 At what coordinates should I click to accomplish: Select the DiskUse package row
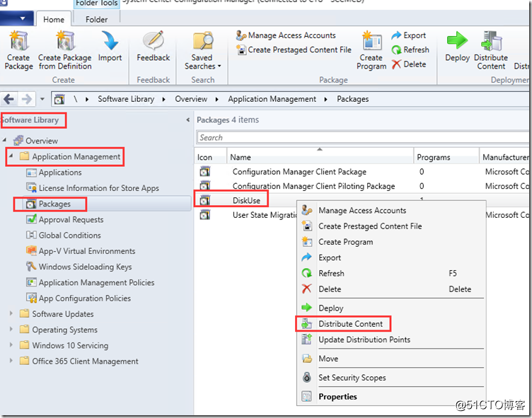point(246,201)
